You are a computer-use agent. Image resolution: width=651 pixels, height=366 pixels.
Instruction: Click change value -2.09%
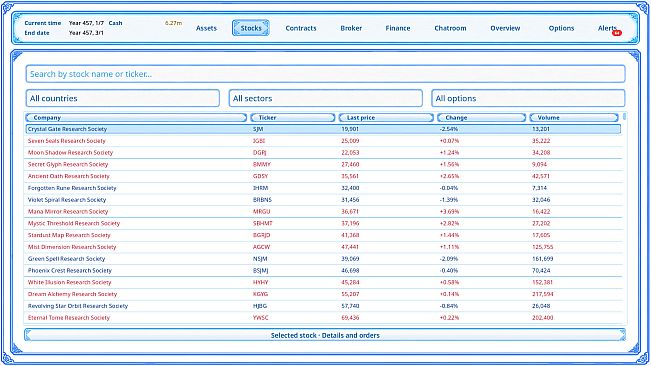pyautogui.click(x=449, y=259)
